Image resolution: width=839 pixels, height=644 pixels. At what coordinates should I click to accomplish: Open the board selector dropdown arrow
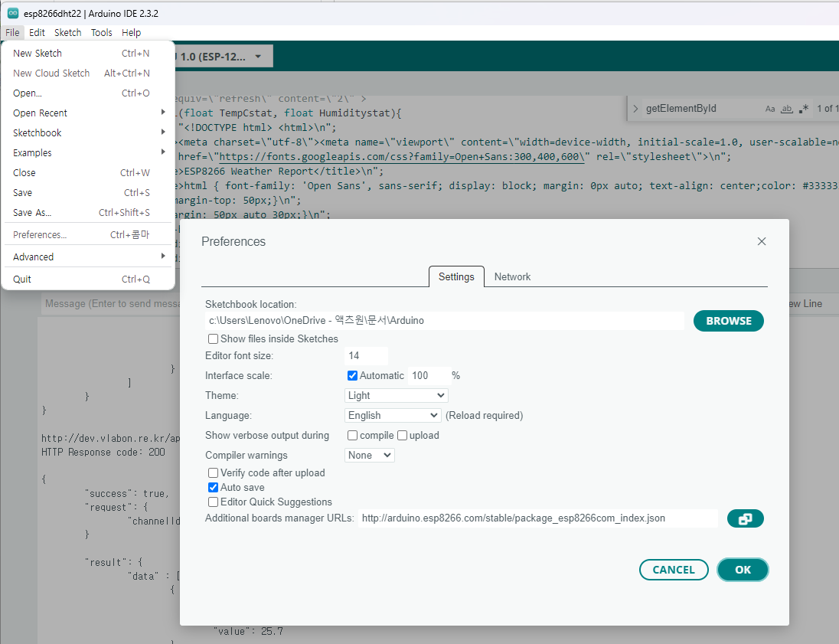[258, 56]
